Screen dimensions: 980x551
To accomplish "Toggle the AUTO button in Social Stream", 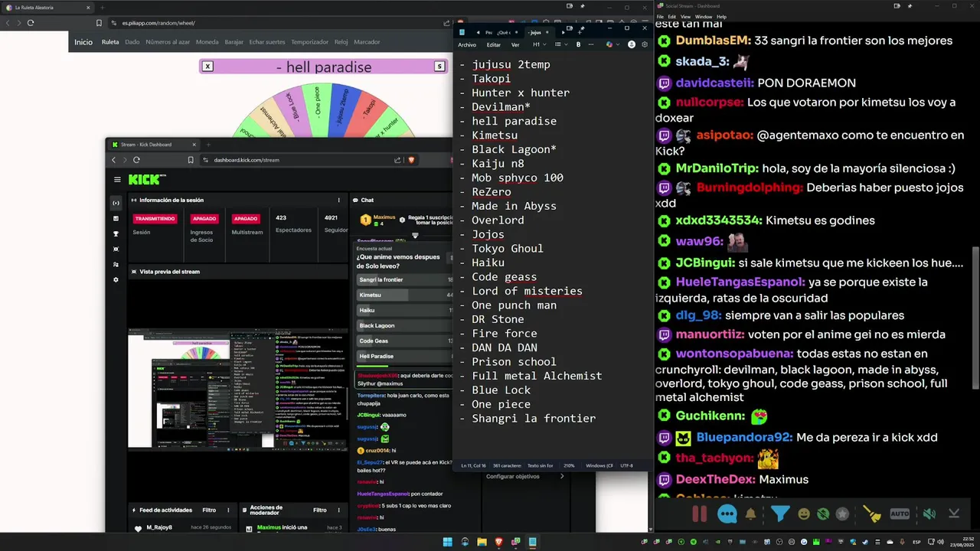I will pyautogui.click(x=900, y=514).
